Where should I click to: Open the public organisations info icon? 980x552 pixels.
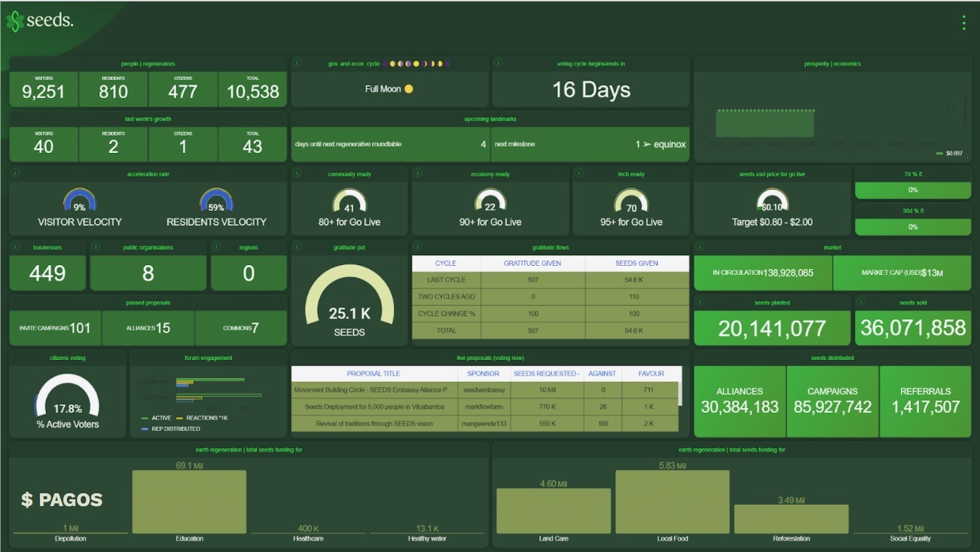(x=96, y=246)
